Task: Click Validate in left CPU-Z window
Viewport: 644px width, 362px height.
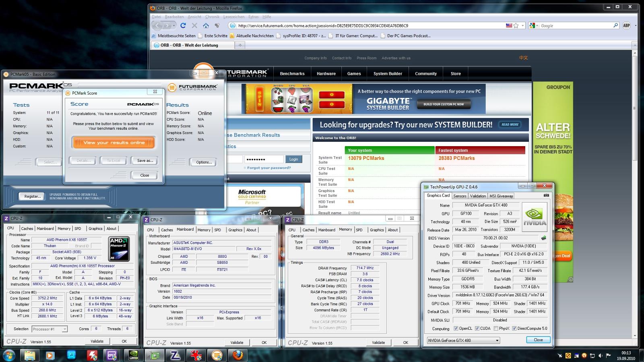Action: coord(97,341)
